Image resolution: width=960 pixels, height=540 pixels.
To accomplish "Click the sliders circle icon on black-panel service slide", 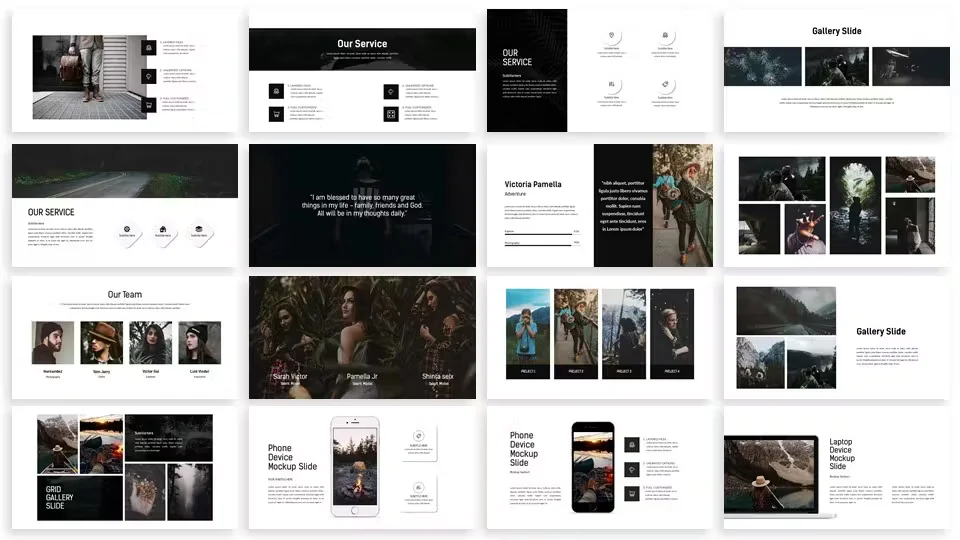I will [611, 84].
